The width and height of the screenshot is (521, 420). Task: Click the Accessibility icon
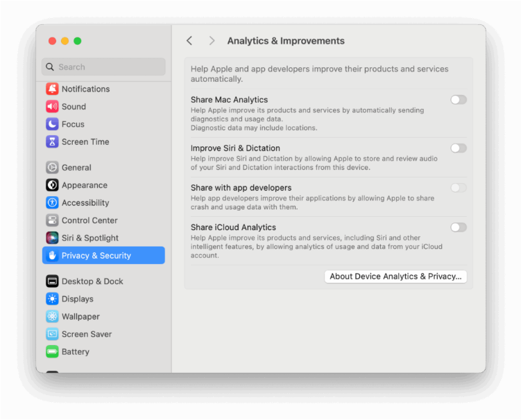coord(52,203)
